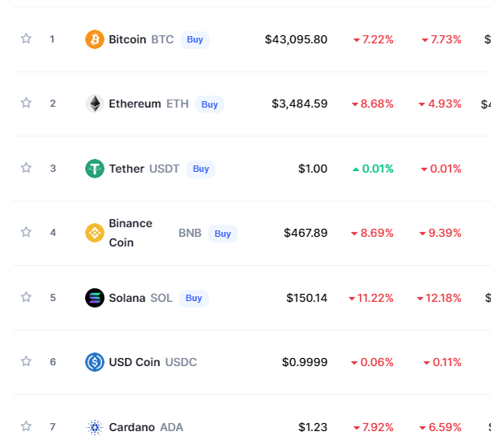Add Bitcoin to watchlist with star
The width and height of the screenshot is (491, 448).
coord(26,39)
